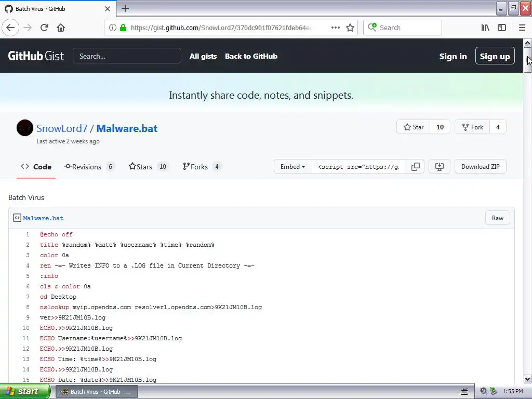Click the browser Forward arrow

[x=28, y=28]
